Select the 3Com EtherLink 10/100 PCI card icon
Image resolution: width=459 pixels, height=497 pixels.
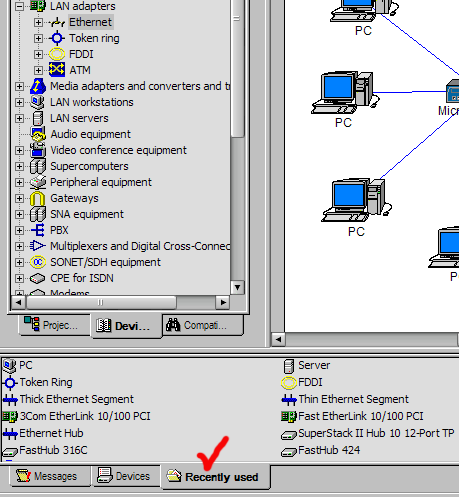coord(10,416)
